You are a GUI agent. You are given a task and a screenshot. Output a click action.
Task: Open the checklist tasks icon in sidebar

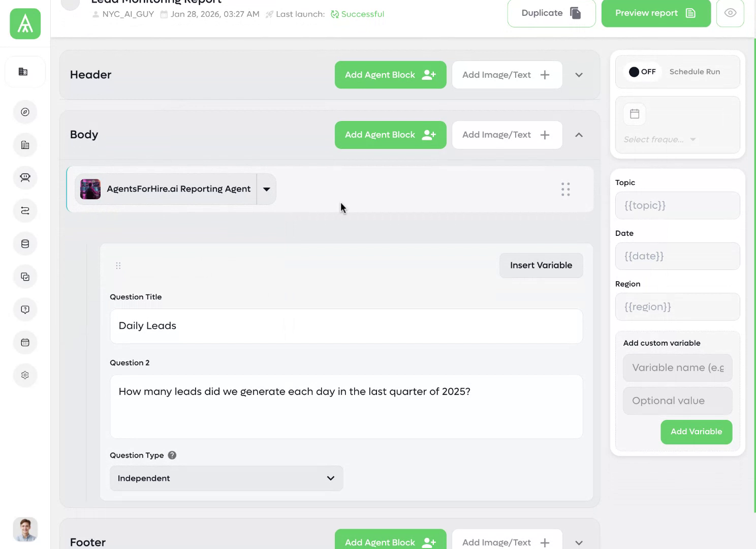click(25, 277)
